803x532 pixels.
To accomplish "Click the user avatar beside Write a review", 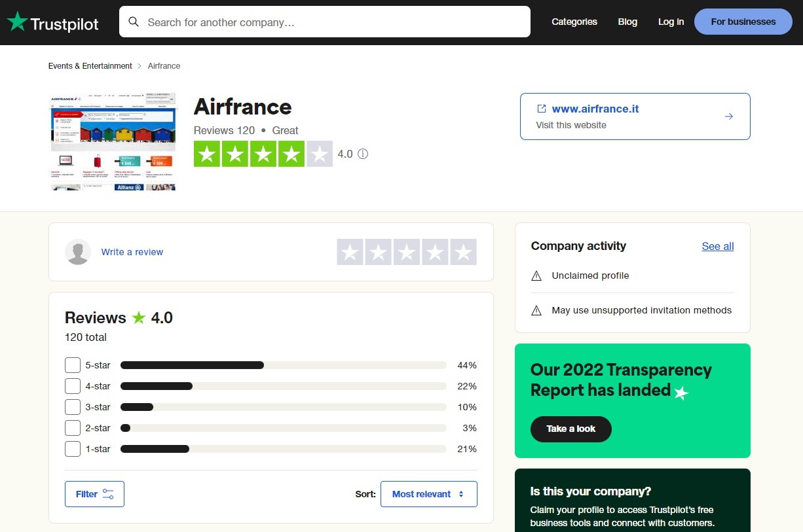I will click(78, 252).
